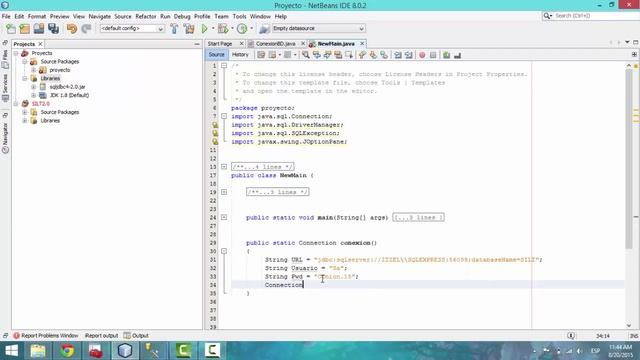Image resolution: width=640 pixels, height=360 pixels.
Task: Click the Shift Line Right icon
Action: pos(409,55)
